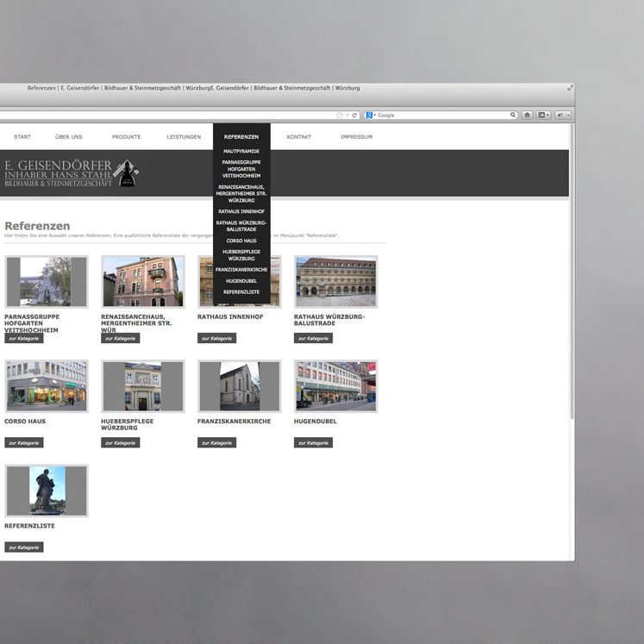The image size is (644, 644).
Task: Toggle fullscreen with the window resize arrows
Action: point(570,88)
